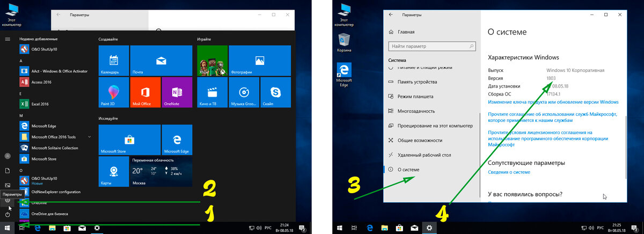
Task: Click Settings gear in left screenshot taskbar
Action: [x=97, y=228]
